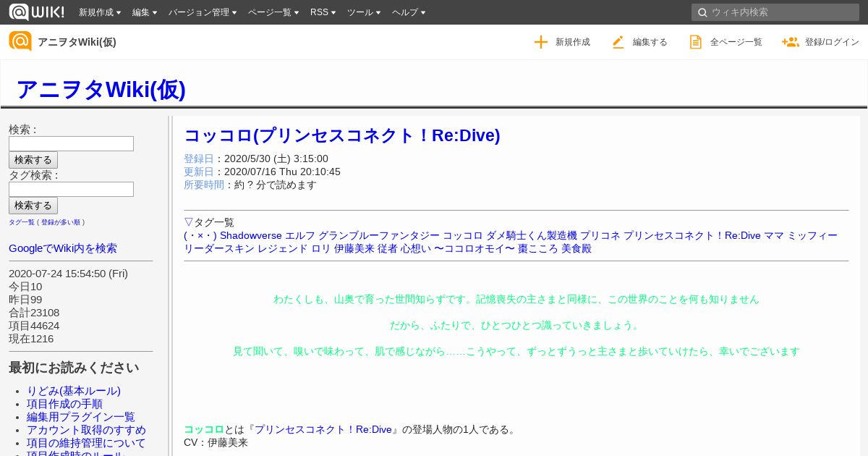Open the ツール dropdown menu

(x=364, y=12)
